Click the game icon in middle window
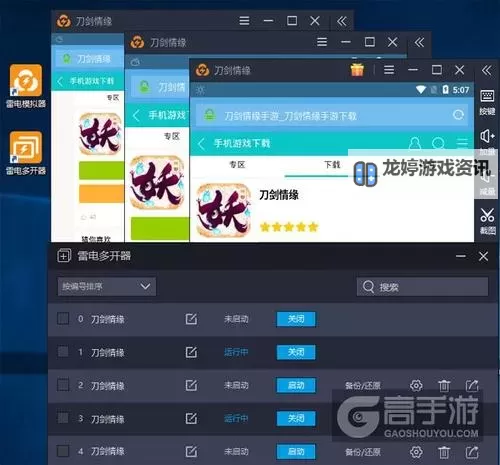Viewport: 500px width, 465px height. click(157, 182)
